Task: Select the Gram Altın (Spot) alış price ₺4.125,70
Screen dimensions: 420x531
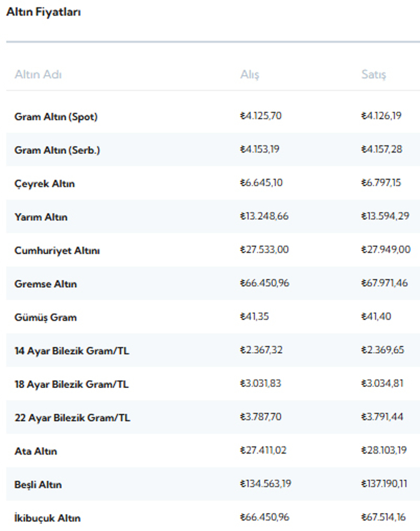Action: 261,116
